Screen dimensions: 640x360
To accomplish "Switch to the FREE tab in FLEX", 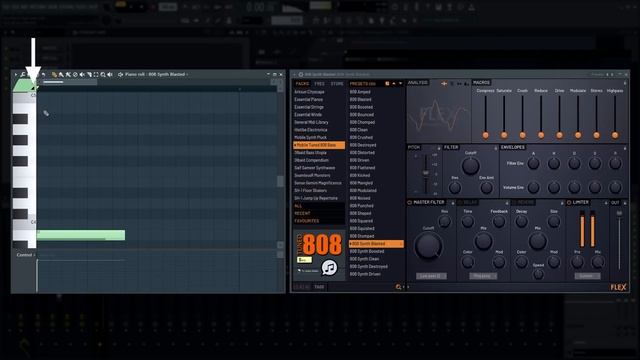I will coord(320,84).
